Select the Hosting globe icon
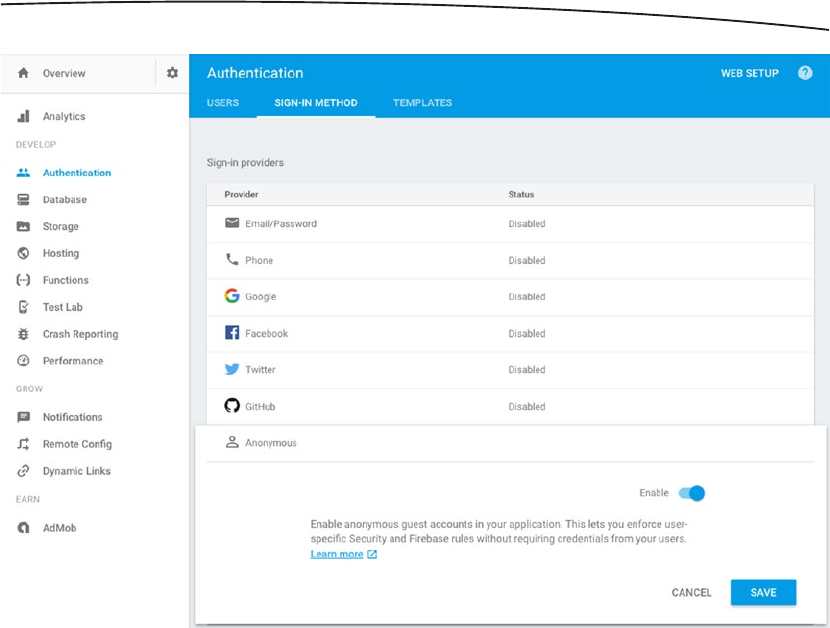Viewport: 830px width, 628px height. [x=23, y=254]
